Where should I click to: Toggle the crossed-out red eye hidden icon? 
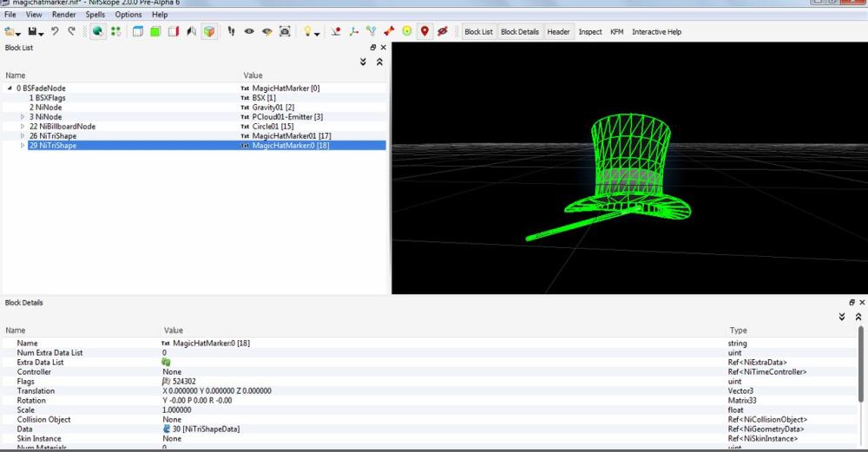click(443, 31)
